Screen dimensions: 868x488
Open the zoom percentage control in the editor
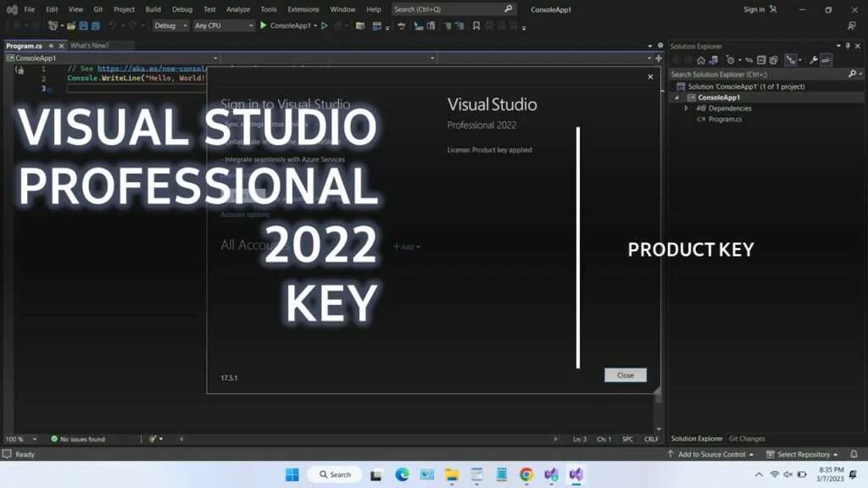(15, 439)
